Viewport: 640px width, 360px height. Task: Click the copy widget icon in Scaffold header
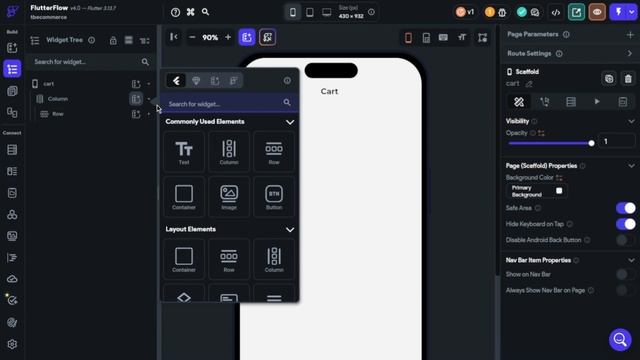[x=609, y=78]
